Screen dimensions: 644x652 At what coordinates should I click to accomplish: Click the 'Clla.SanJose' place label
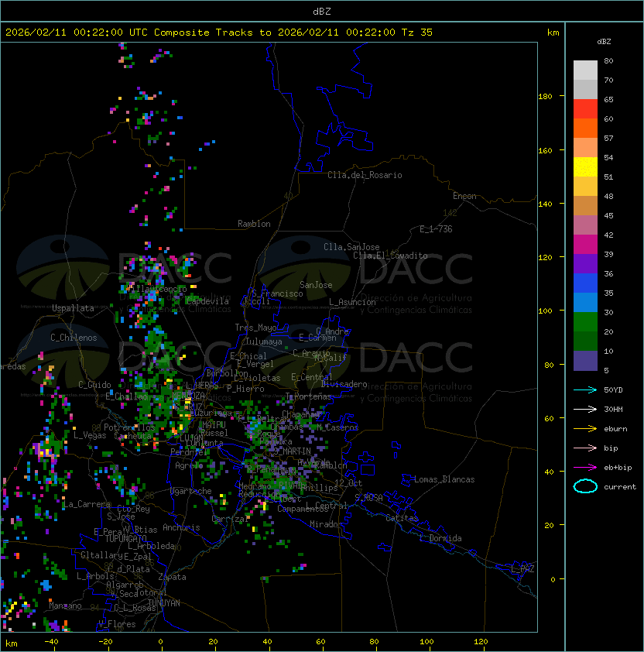tap(351, 247)
